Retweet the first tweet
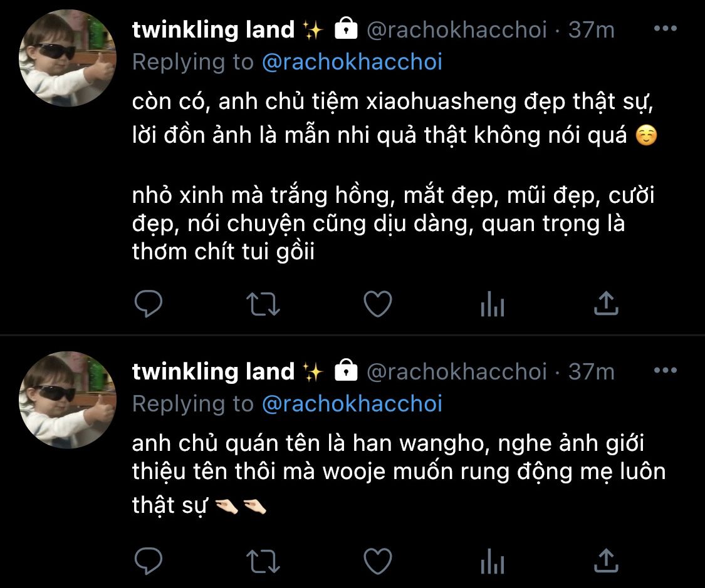The width and height of the screenshot is (705, 588). pos(263,304)
